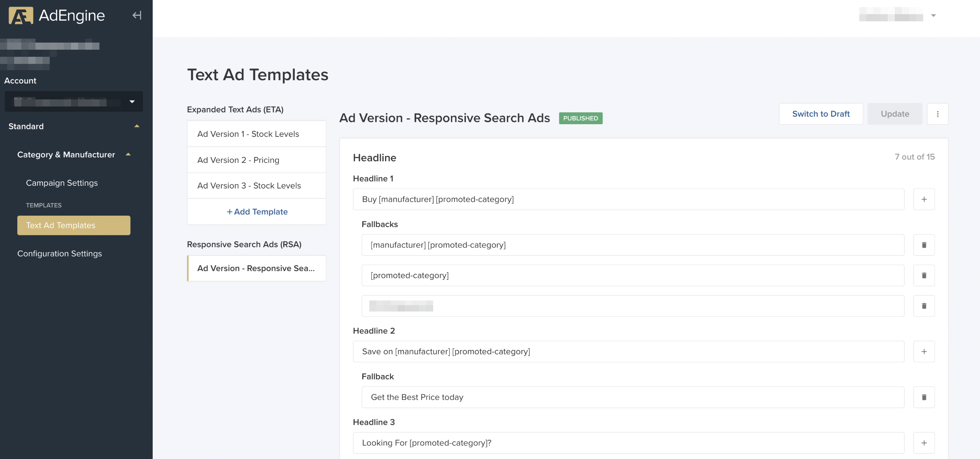Add a fallback to Headline 3
The image size is (980, 459).
(x=924, y=443)
